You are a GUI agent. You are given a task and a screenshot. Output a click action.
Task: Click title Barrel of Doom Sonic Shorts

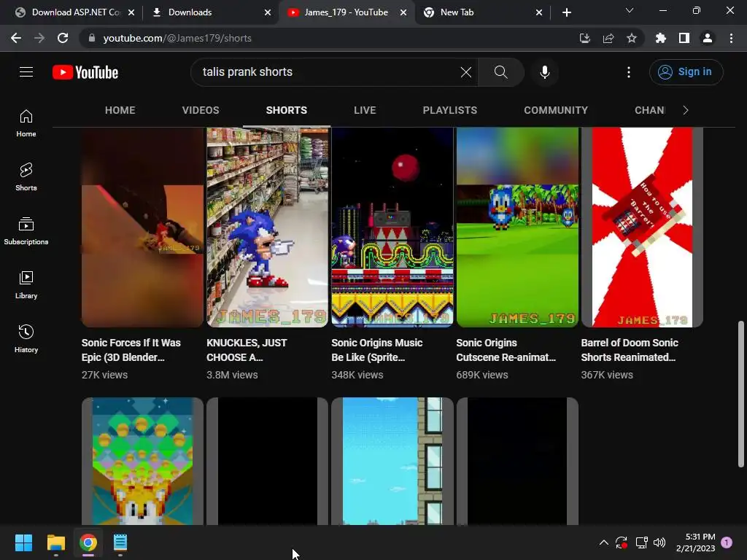(630, 350)
